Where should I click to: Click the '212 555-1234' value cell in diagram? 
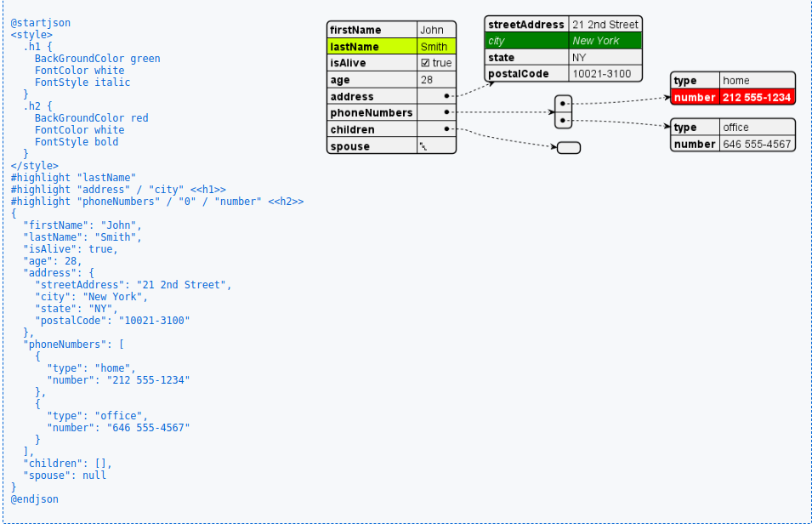click(x=757, y=98)
